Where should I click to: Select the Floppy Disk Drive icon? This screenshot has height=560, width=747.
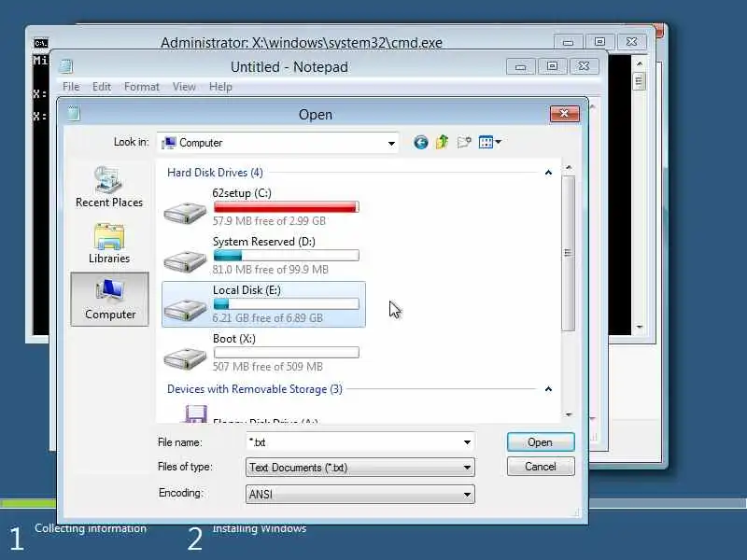(195, 413)
